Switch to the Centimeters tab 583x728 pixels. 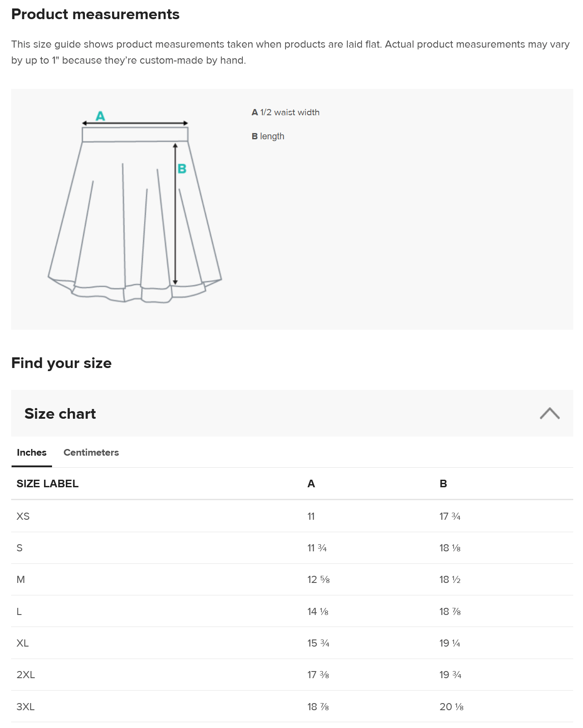click(91, 453)
